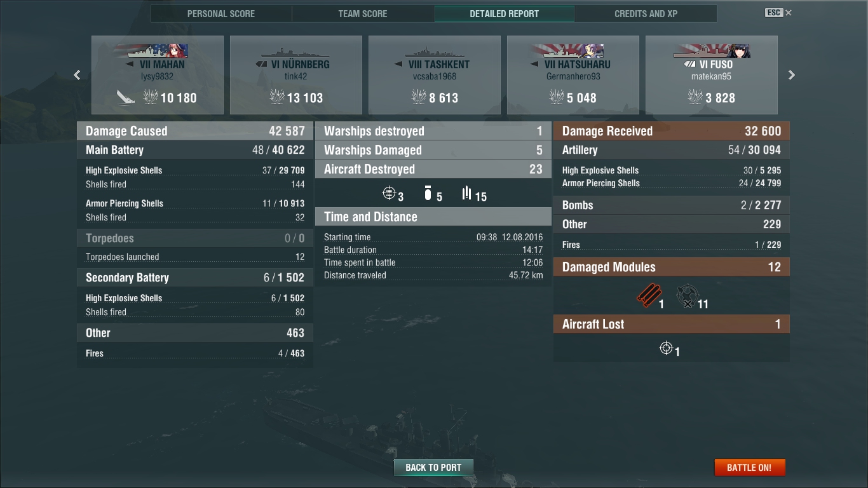Select the VII Mahan ship card
The image size is (868, 488).
(158, 75)
